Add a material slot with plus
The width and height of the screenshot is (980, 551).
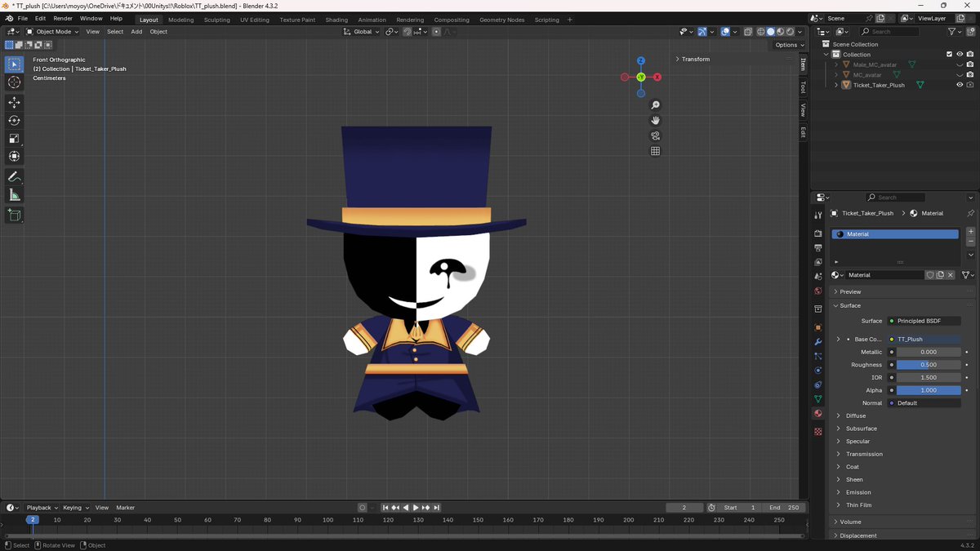click(970, 232)
